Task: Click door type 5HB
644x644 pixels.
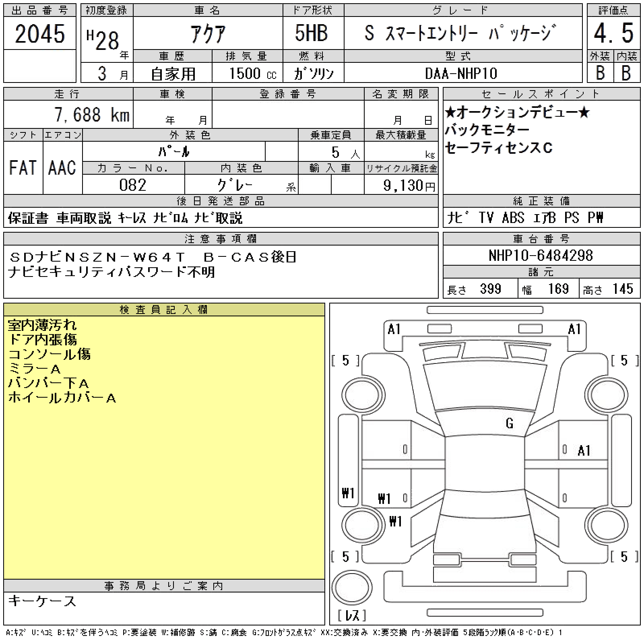Action: [311, 33]
